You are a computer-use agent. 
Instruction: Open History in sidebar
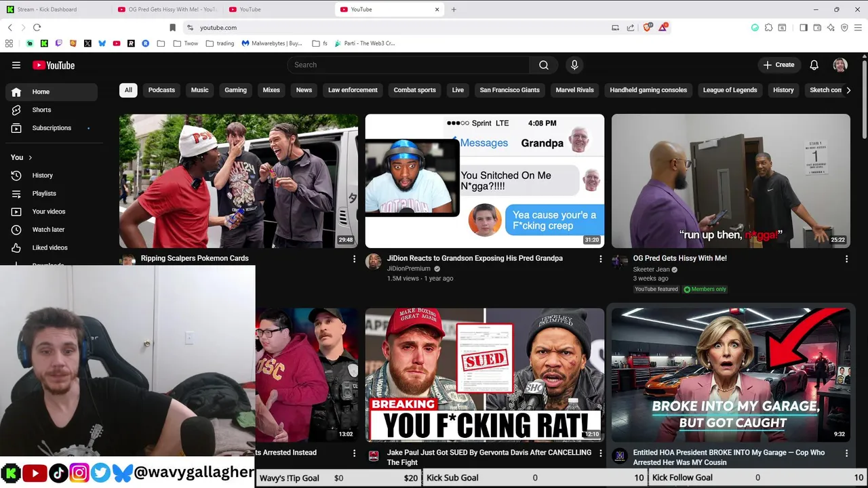(x=52, y=176)
